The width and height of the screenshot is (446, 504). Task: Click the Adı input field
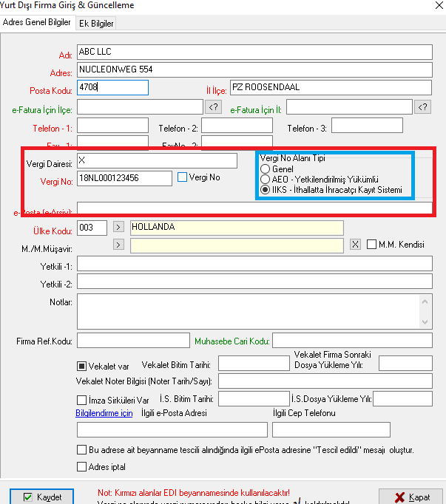point(254,52)
